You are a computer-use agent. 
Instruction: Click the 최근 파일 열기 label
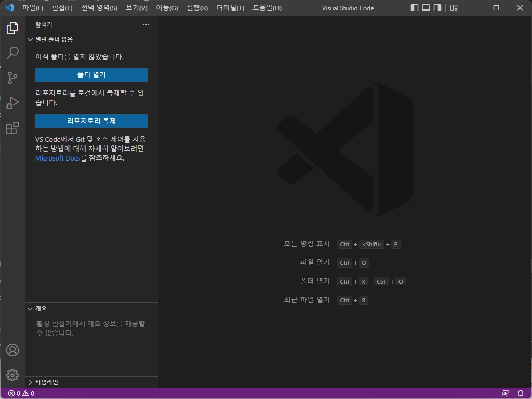(x=307, y=300)
